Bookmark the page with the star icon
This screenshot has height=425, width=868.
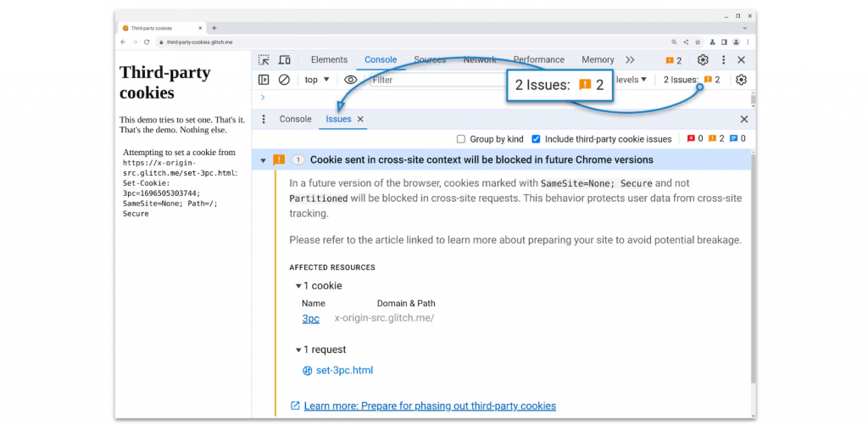click(698, 42)
